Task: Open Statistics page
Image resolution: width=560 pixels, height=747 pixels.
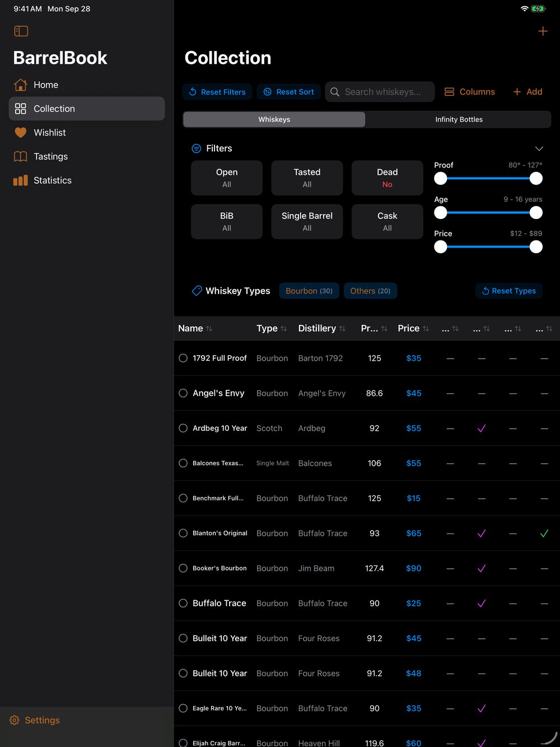Action: pyautogui.click(x=87, y=180)
